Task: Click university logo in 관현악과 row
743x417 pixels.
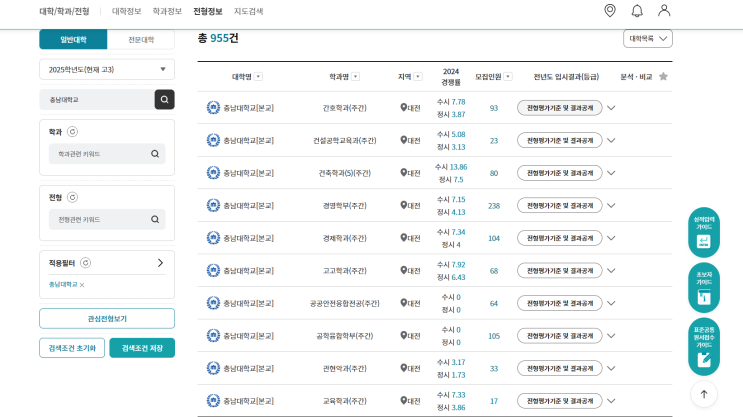Action: (x=213, y=368)
